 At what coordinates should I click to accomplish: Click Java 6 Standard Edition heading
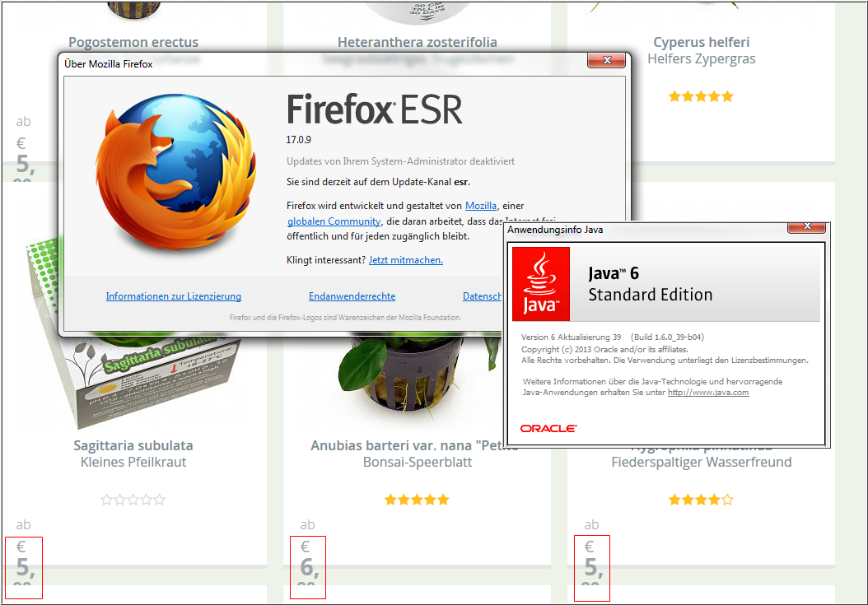tap(651, 284)
